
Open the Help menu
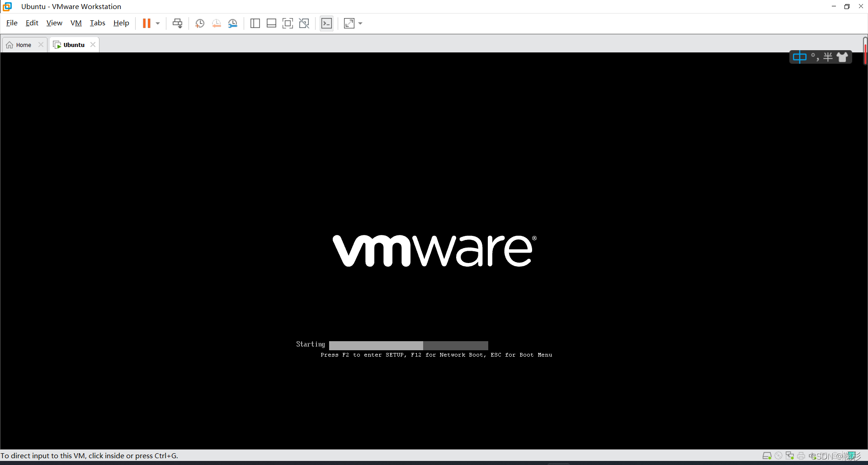click(x=121, y=23)
